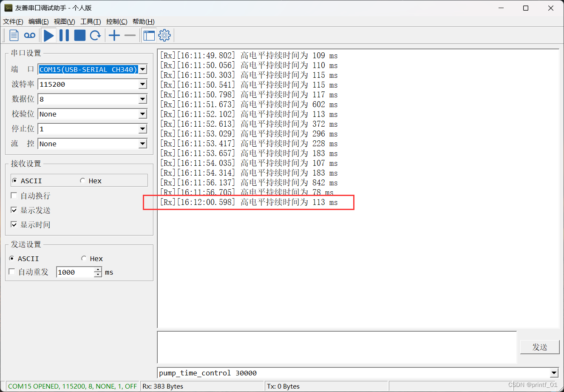Click the minus icon in the toolbar

coord(130,35)
